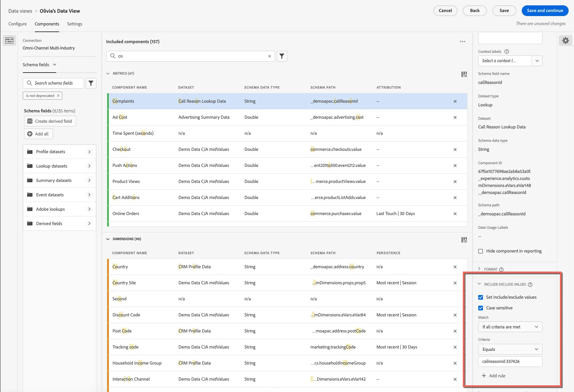Remove the Ad Cost metric row
574x392 pixels.
[455, 117]
